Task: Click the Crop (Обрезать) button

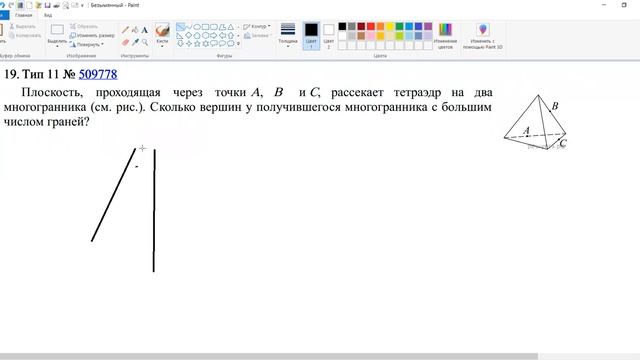Action: 84,27
